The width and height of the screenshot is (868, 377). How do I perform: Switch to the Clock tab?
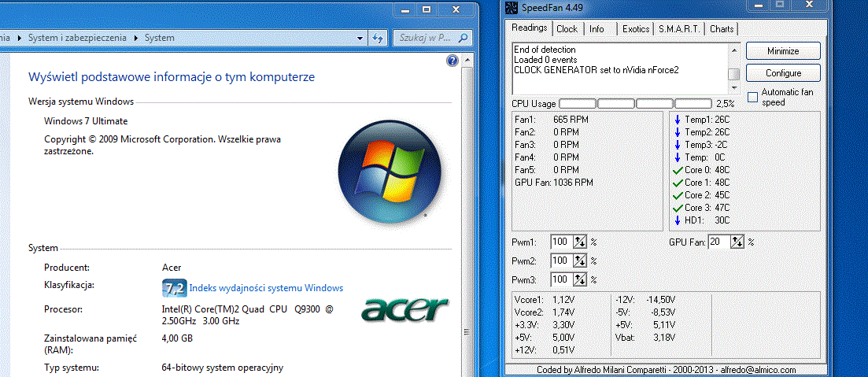pos(567,29)
